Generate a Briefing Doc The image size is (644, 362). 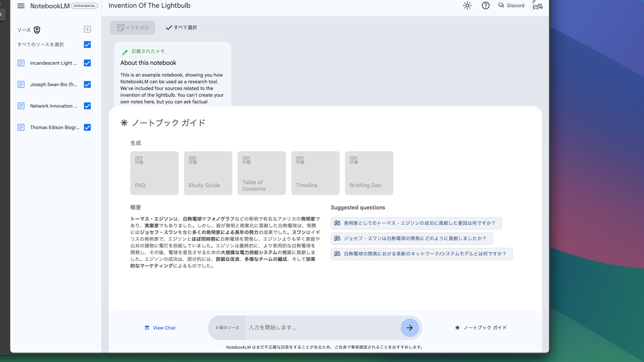coord(369,173)
